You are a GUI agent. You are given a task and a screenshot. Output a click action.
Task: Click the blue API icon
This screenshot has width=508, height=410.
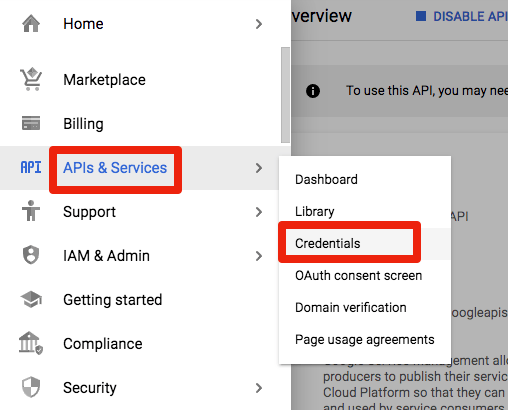pos(31,167)
